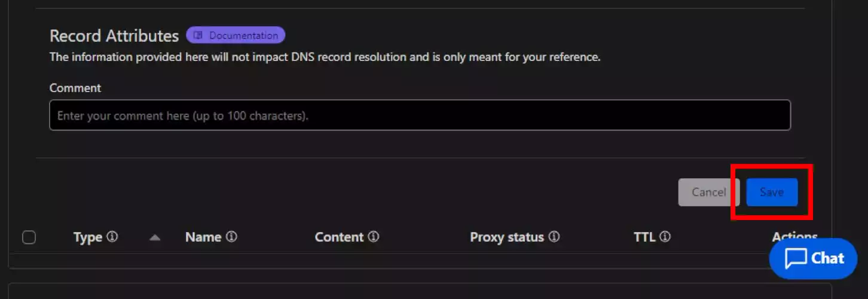Select the Proxy status column header

pyautogui.click(x=507, y=237)
